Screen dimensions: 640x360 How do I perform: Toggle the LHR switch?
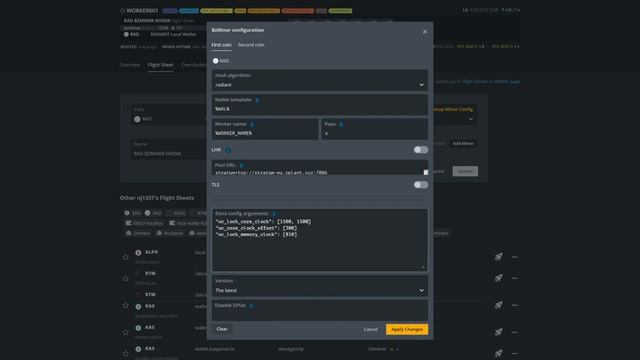click(421, 150)
